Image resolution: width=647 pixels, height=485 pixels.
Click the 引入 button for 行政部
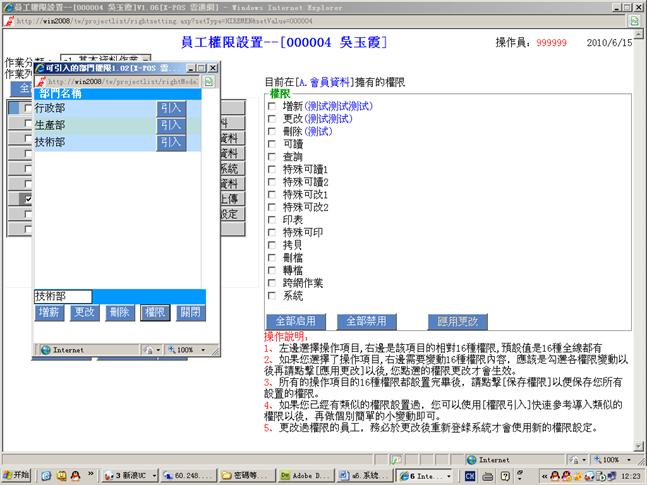pyautogui.click(x=171, y=108)
